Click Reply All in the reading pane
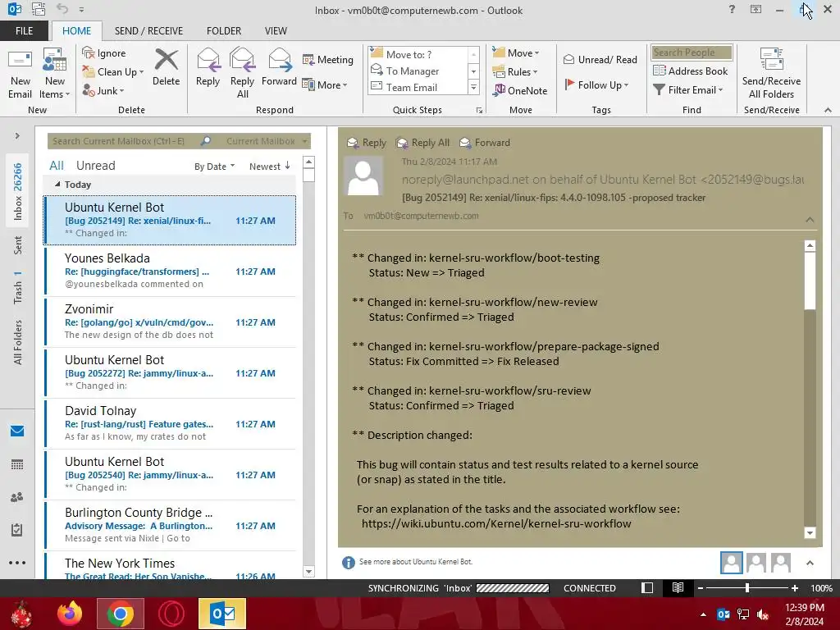This screenshot has width=840, height=630. [x=422, y=143]
